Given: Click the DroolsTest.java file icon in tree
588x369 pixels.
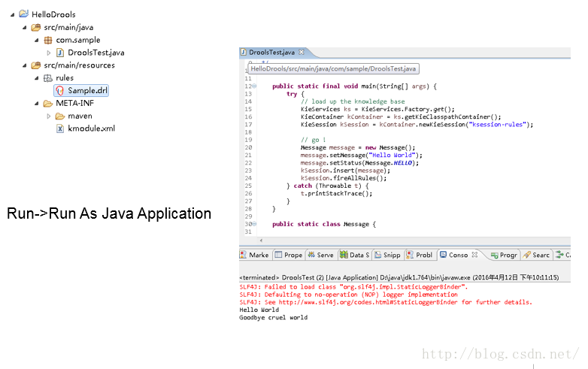Looking at the screenshot, I should [x=60, y=53].
